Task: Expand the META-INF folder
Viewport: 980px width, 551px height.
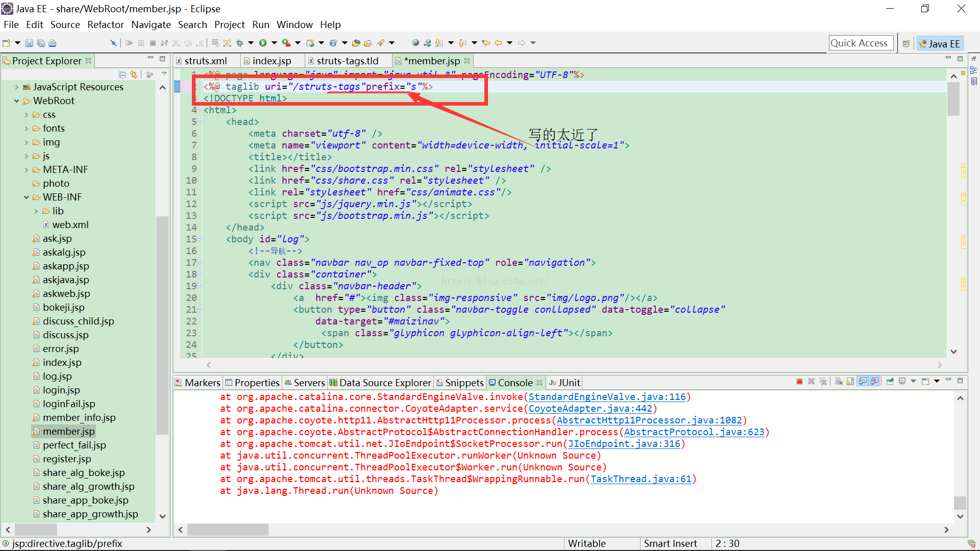Action: tap(27, 170)
